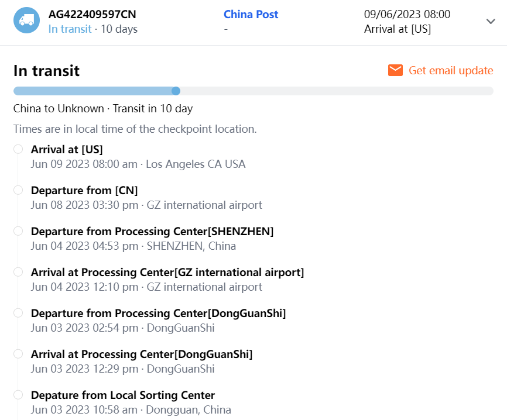
Task: Click the In transit status link
Action: (x=70, y=29)
